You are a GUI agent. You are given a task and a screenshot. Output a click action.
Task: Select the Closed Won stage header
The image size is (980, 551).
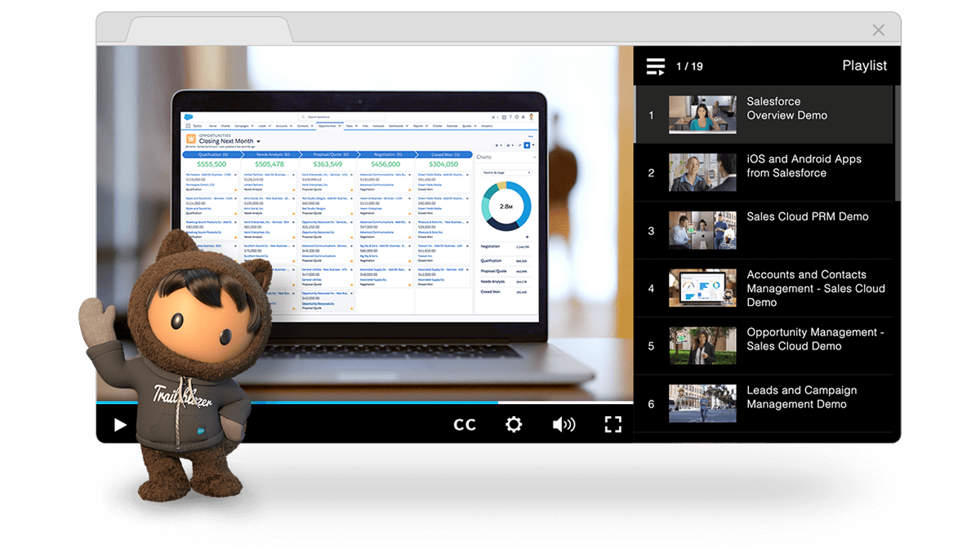click(443, 154)
